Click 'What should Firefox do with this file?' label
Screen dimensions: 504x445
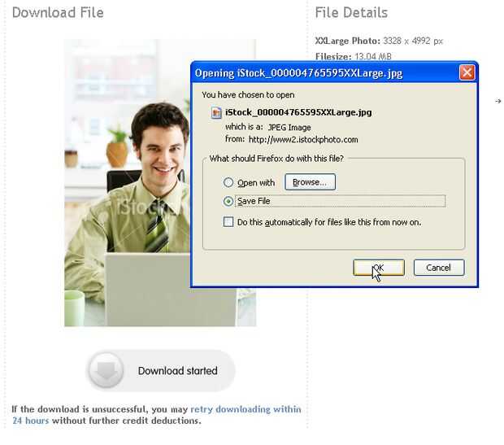[x=276, y=159]
